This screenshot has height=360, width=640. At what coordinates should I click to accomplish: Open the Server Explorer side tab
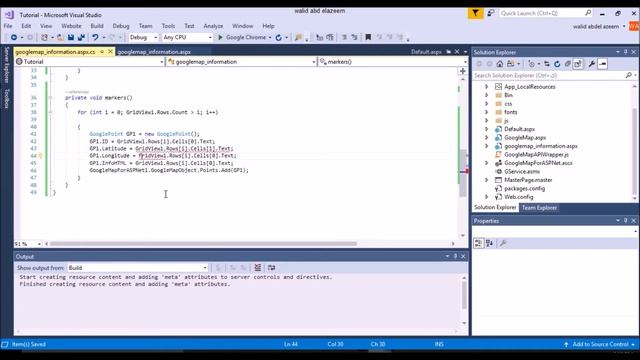click(x=7, y=64)
